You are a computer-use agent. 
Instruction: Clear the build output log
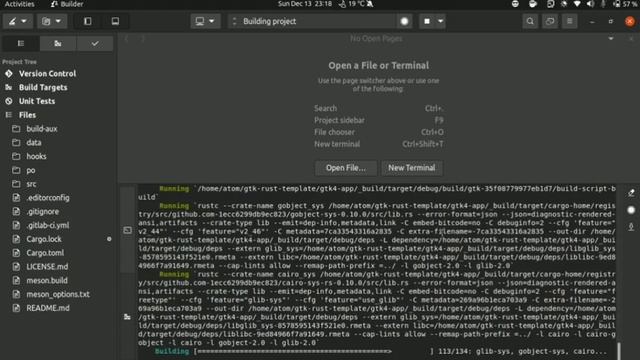pyautogui.click(x=631, y=193)
